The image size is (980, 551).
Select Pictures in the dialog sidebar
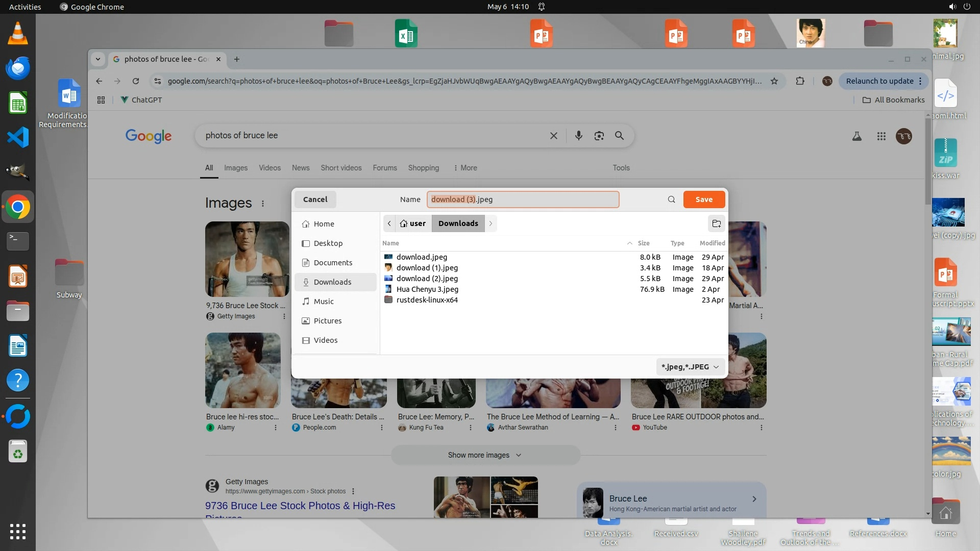point(327,321)
